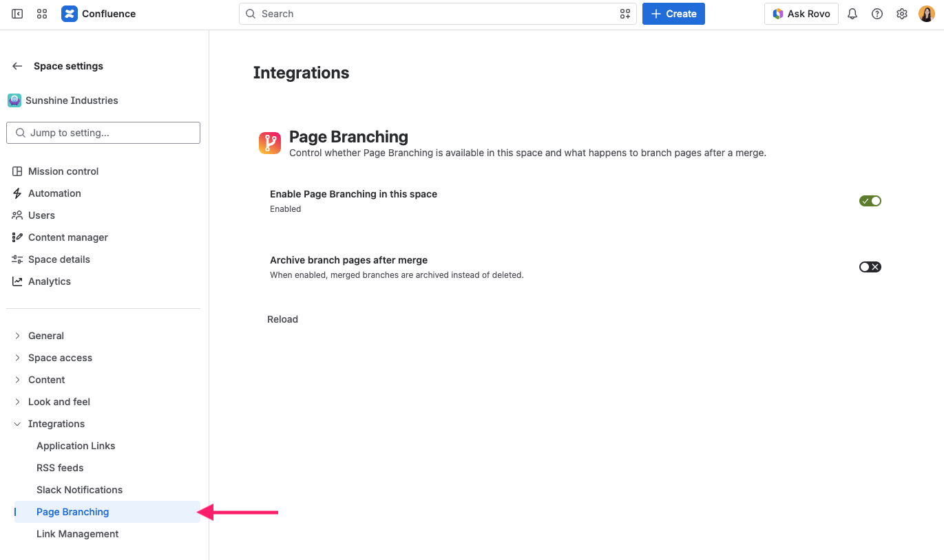Click the Sunshine Industries space icon
The width and height of the screenshot is (944, 560).
click(x=14, y=100)
